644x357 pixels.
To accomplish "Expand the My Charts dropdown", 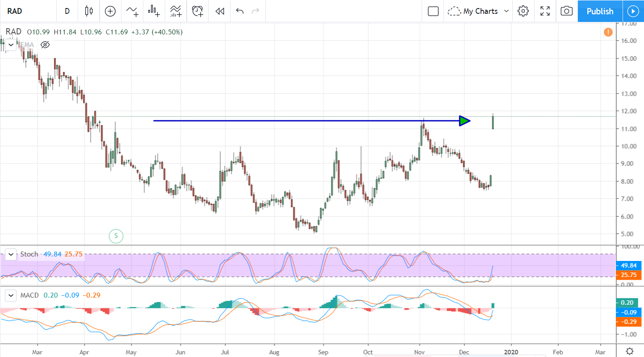I will [x=479, y=11].
